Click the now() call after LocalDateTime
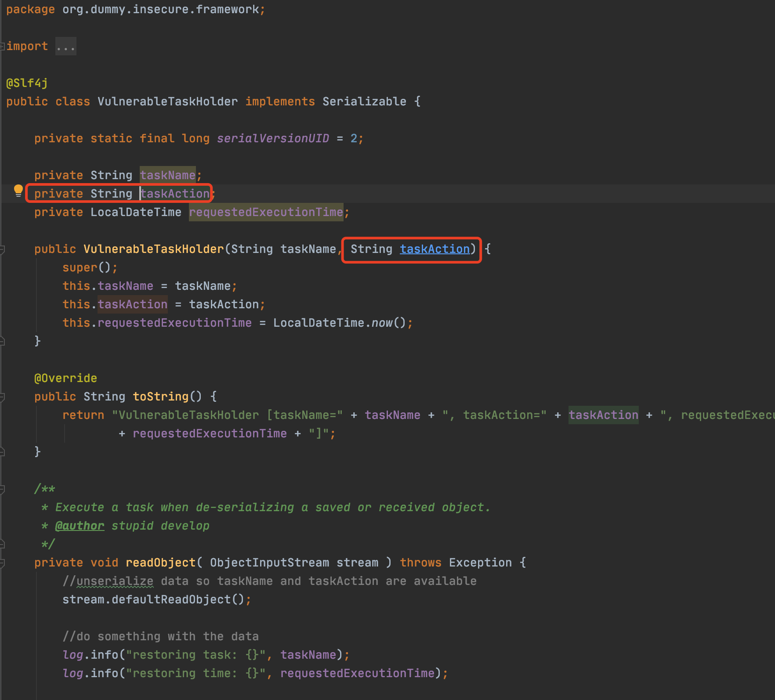Screen dimensions: 775x700 tap(382, 323)
